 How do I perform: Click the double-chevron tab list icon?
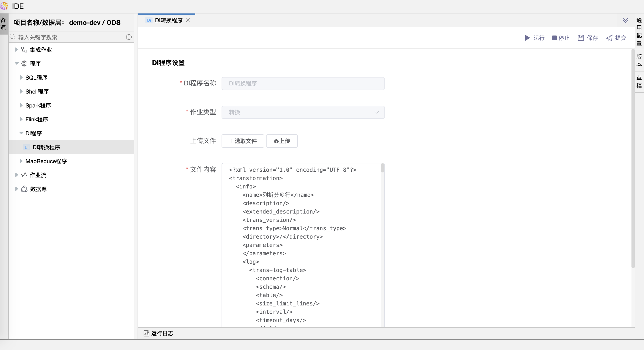625,20
